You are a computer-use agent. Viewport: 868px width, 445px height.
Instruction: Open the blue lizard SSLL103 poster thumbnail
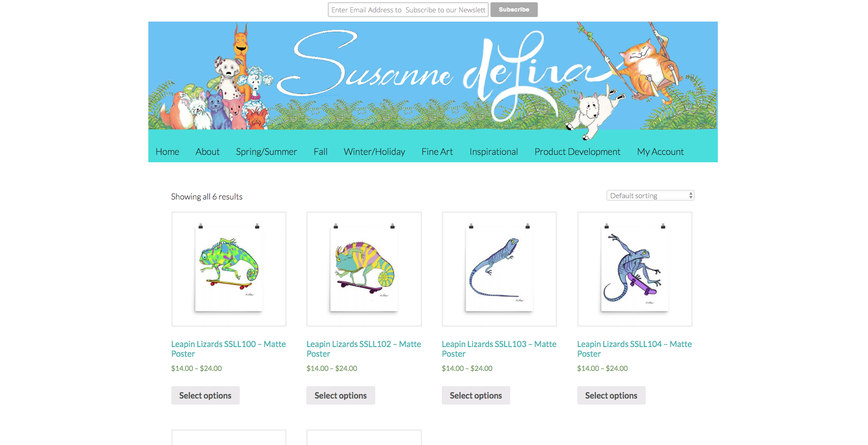tap(499, 269)
